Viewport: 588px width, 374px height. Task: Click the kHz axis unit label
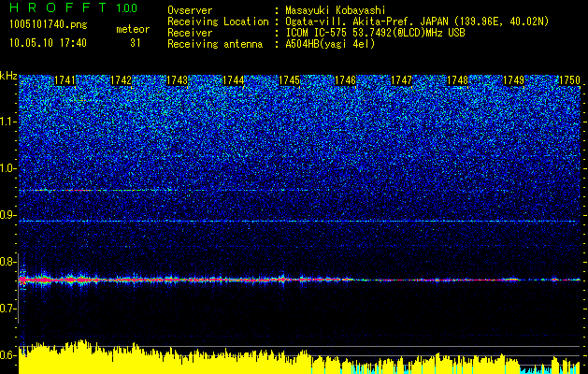tap(8, 76)
